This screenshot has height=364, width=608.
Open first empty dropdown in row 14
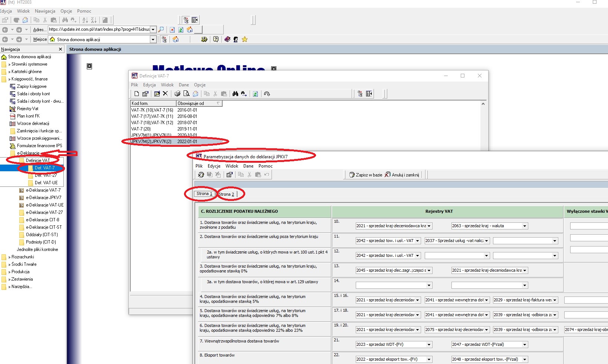point(429,285)
